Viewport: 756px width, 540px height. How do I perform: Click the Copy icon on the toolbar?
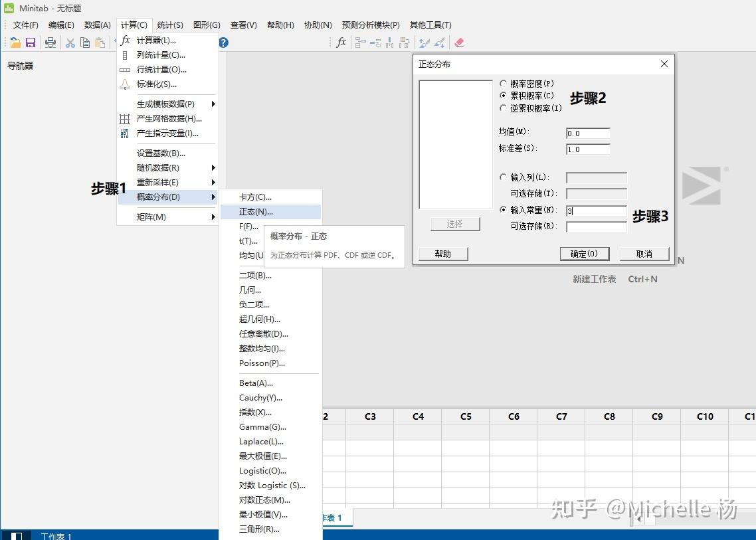[85, 42]
